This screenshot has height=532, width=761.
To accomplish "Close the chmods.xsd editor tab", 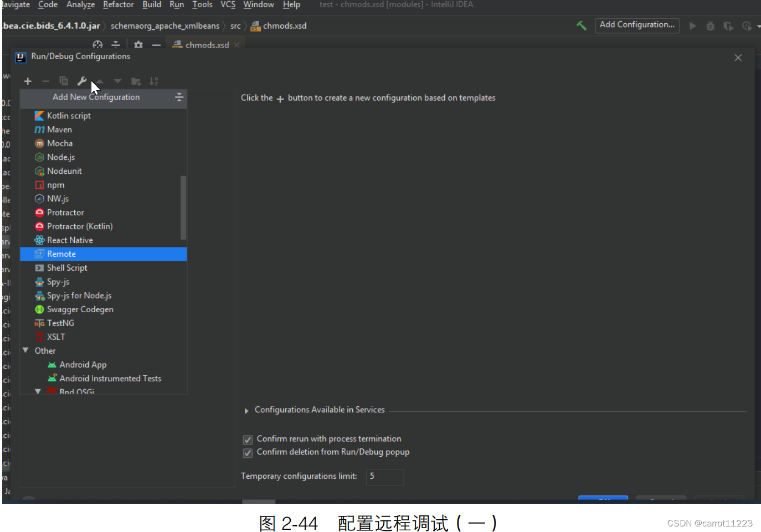I will click(236, 45).
